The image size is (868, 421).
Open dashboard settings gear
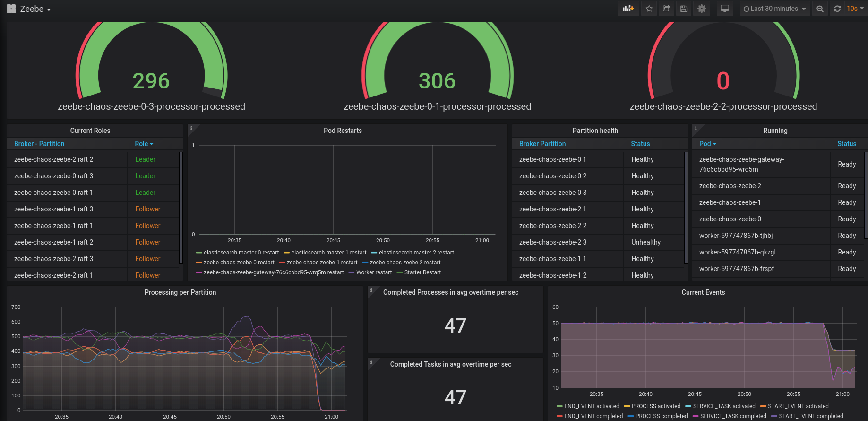702,9
